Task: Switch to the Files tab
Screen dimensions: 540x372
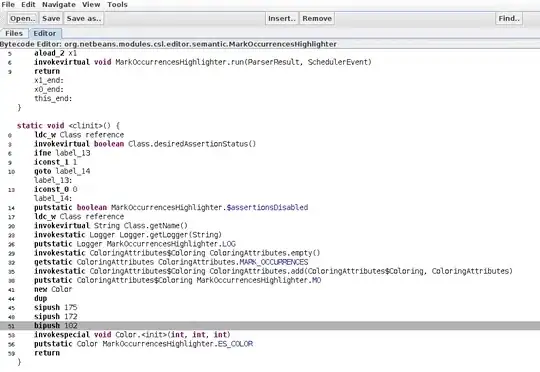Action: 14,33
